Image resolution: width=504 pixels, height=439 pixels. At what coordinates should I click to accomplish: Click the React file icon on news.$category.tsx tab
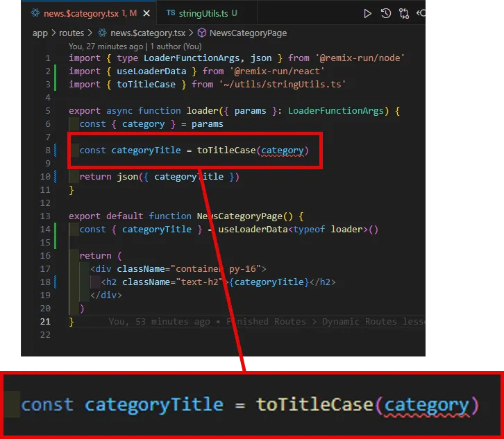35,13
